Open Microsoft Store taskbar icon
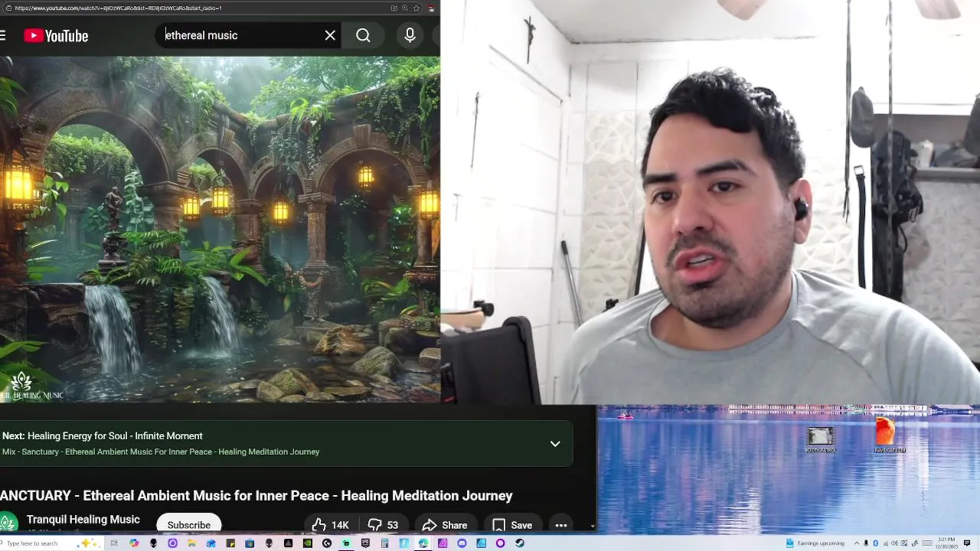 coord(250,543)
